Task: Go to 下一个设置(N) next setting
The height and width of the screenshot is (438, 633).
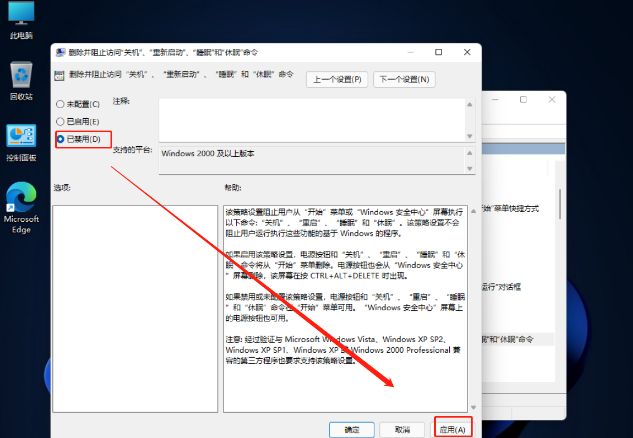Action: click(x=405, y=80)
